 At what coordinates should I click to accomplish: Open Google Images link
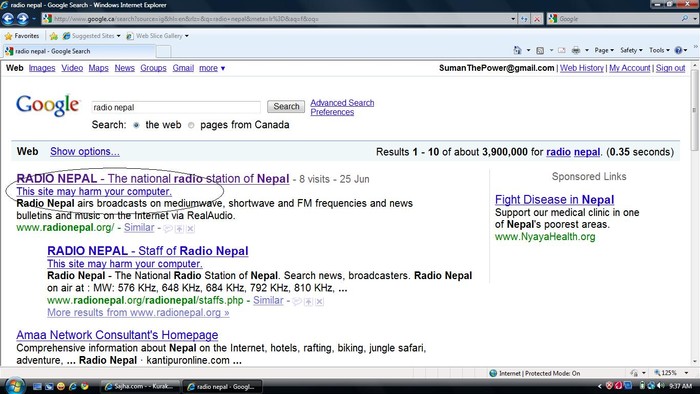coord(42,68)
